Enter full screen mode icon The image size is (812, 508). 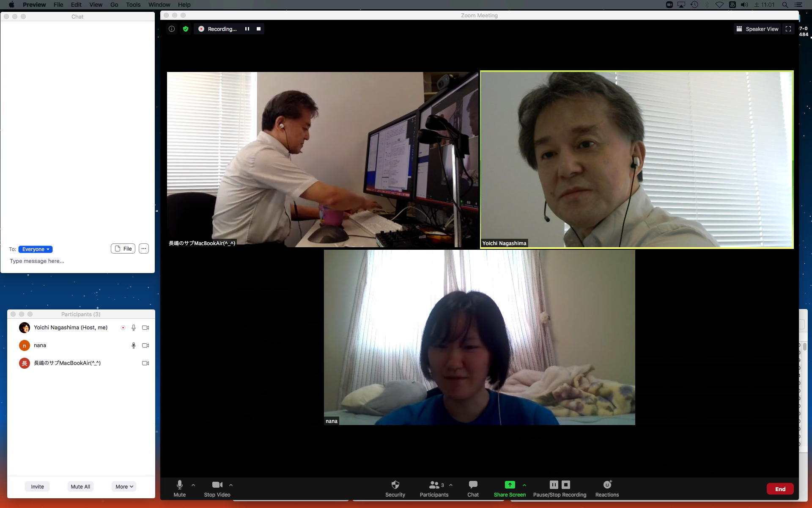788,29
